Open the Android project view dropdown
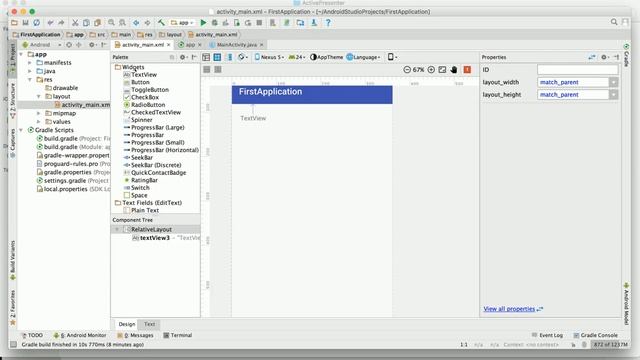 tap(42, 44)
